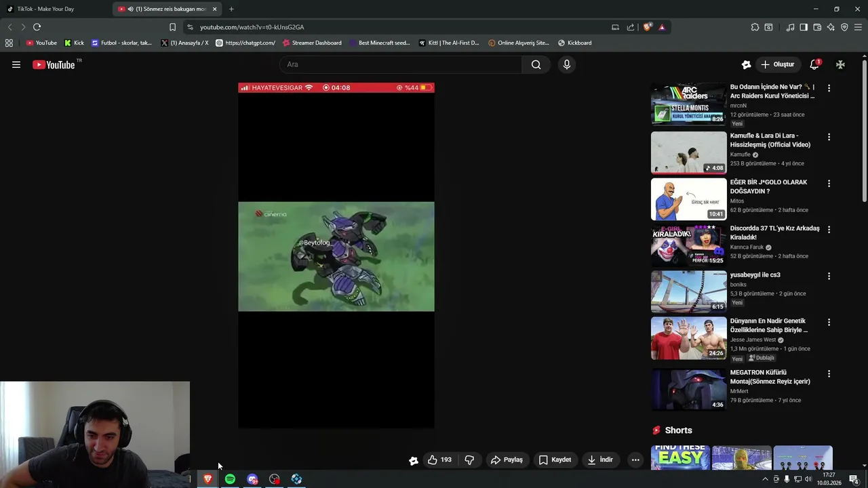Image resolution: width=868 pixels, height=488 pixels.
Task: Open options for Discordda 37 TL'ye video
Action: click(829, 230)
